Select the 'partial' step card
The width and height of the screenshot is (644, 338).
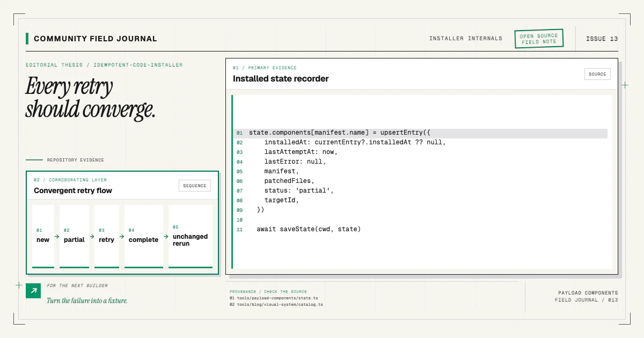[x=74, y=236]
